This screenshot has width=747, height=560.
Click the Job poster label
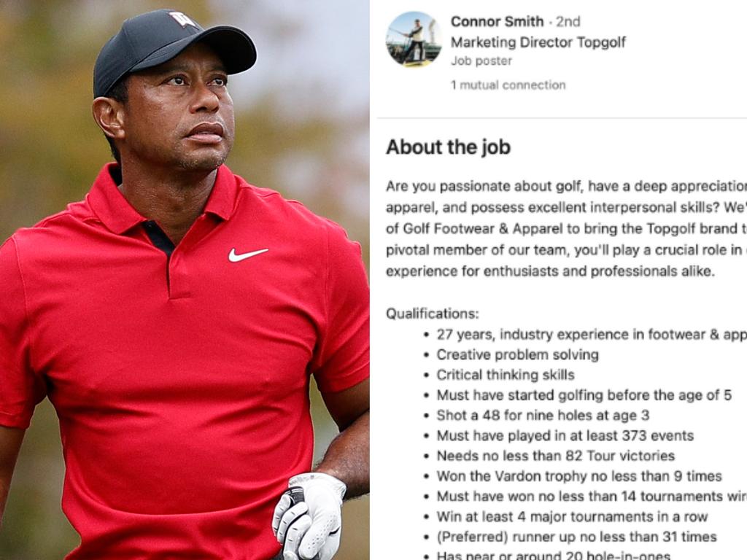tap(481, 61)
